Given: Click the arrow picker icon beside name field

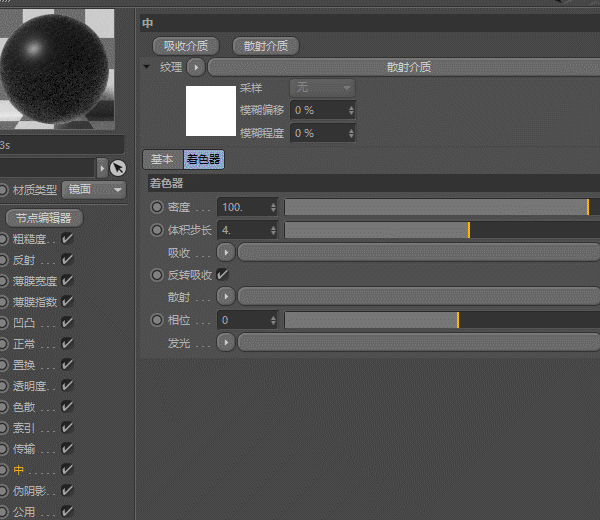Looking at the screenshot, I should pyautogui.click(x=118, y=168).
